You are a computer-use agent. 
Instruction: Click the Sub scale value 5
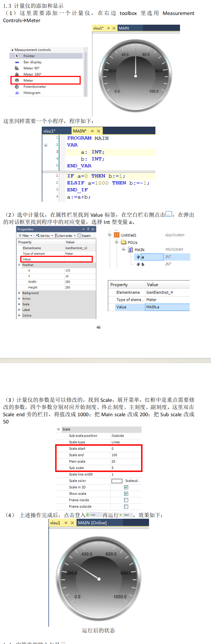point(126,468)
